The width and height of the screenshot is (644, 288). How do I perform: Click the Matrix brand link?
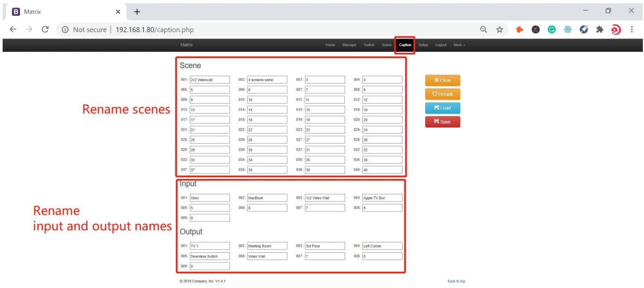pos(186,45)
